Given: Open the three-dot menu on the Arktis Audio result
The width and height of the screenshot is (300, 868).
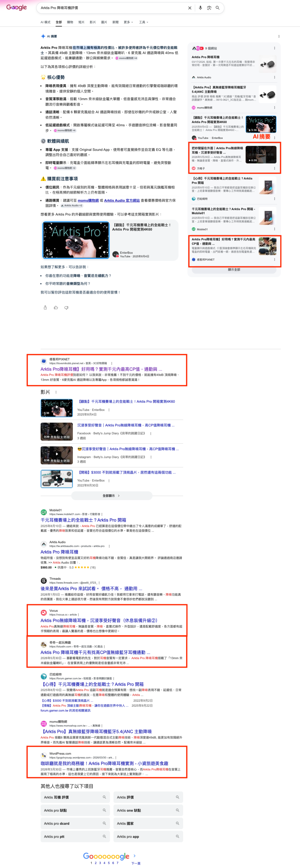Looking at the screenshot, I should 109,546.
